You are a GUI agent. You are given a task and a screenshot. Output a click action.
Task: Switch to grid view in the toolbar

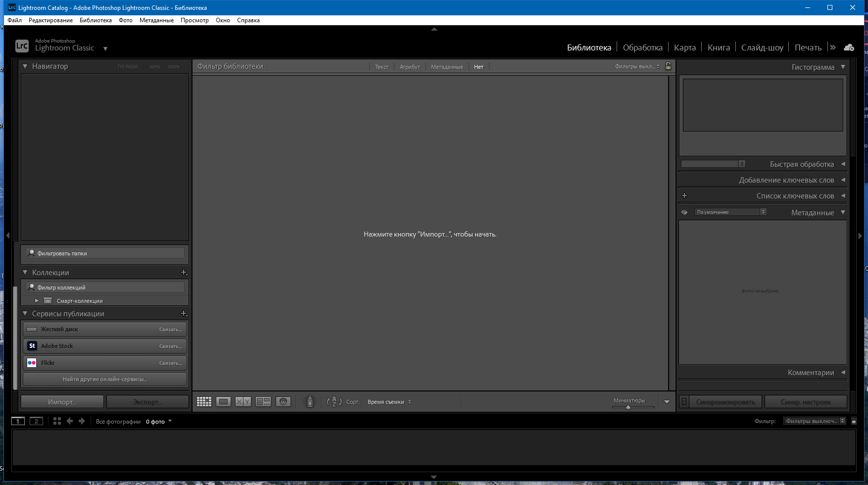coord(204,402)
